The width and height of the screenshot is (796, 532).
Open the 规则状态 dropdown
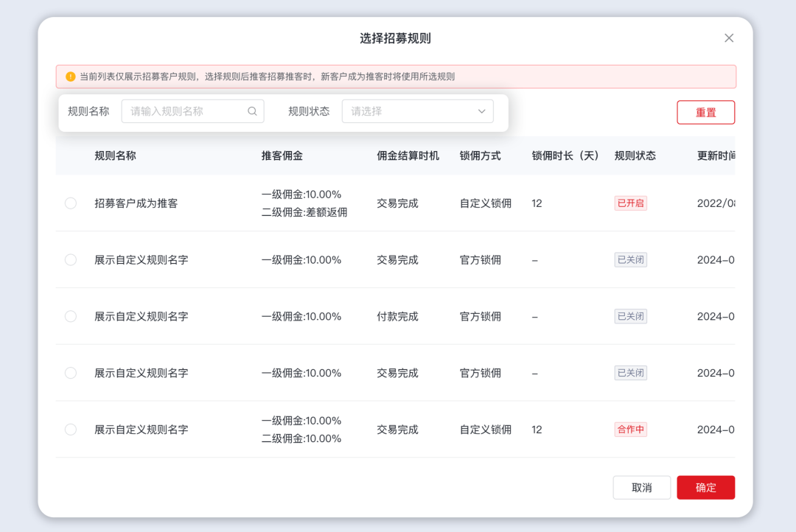click(x=417, y=111)
